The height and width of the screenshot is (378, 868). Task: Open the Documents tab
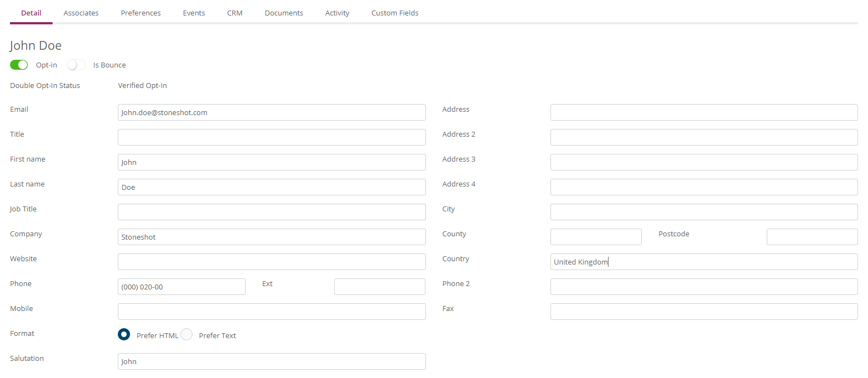[284, 13]
